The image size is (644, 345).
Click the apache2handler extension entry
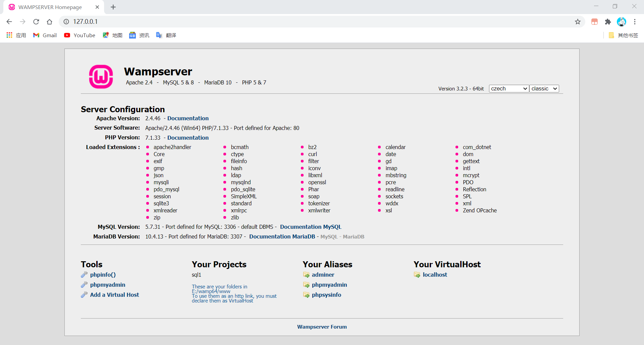pyautogui.click(x=172, y=147)
